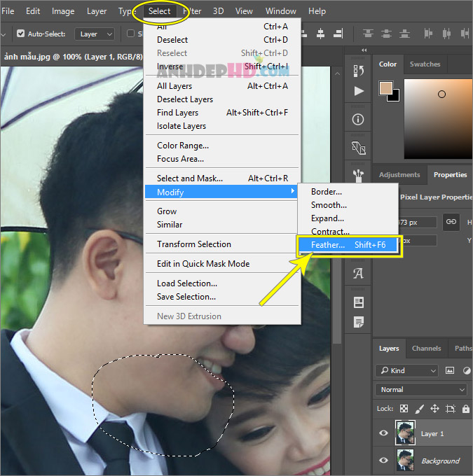Pick a color in the color field
The width and height of the screenshot is (473, 476).
click(438, 119)
